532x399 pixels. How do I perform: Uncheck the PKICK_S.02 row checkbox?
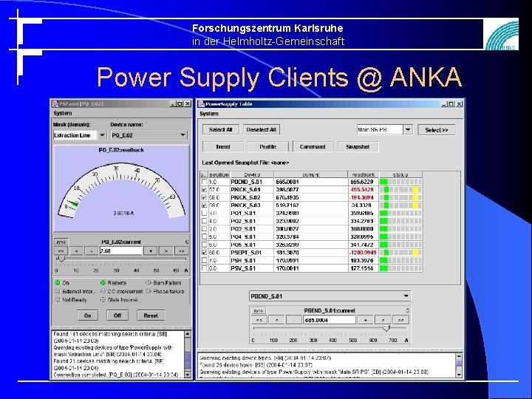point(204,197)
